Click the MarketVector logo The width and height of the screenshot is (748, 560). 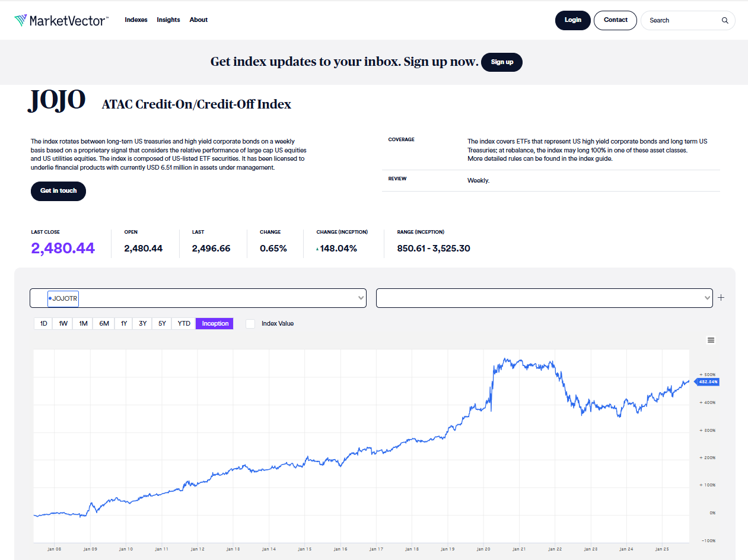[x=61, y=21]
